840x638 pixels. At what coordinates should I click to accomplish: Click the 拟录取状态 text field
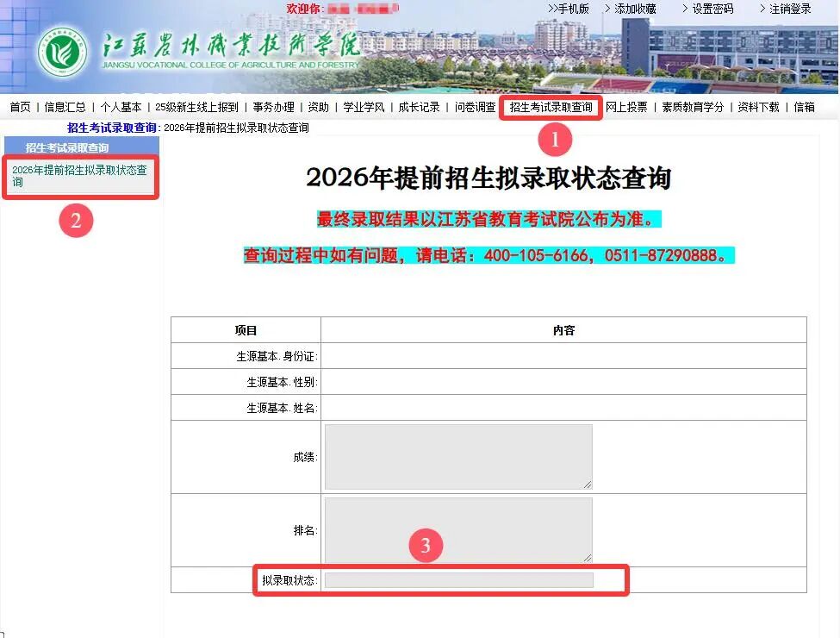pyautogui.click(x=458, y=580)
